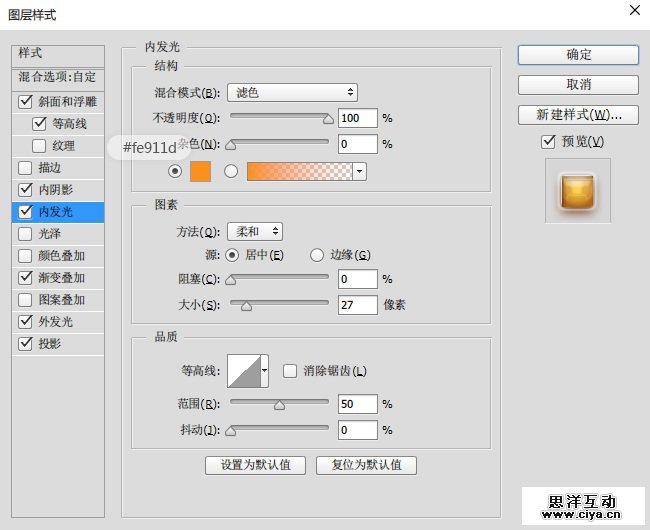Click the 阻塞 value field
650x530 pixels.
tap(358, 279)
